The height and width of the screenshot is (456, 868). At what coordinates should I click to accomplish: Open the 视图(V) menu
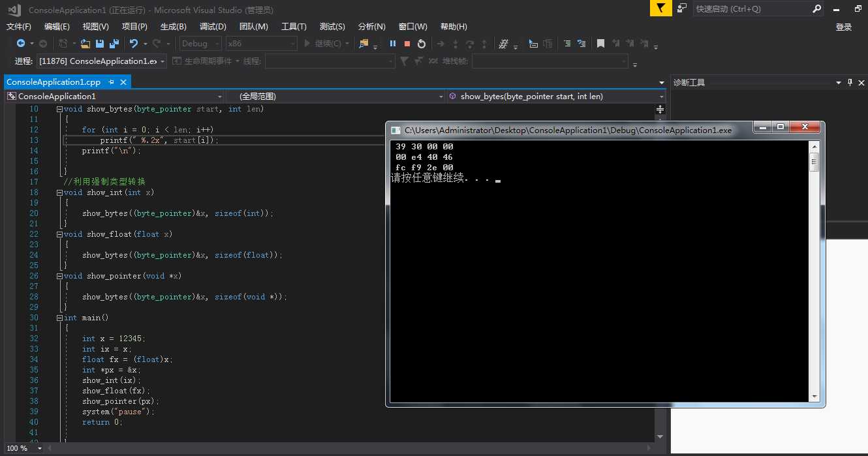coord(96,27)
